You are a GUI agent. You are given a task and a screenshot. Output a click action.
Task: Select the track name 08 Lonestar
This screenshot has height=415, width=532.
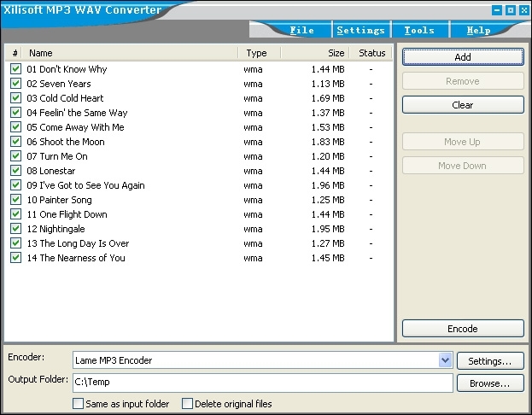(x=51, y=171)
